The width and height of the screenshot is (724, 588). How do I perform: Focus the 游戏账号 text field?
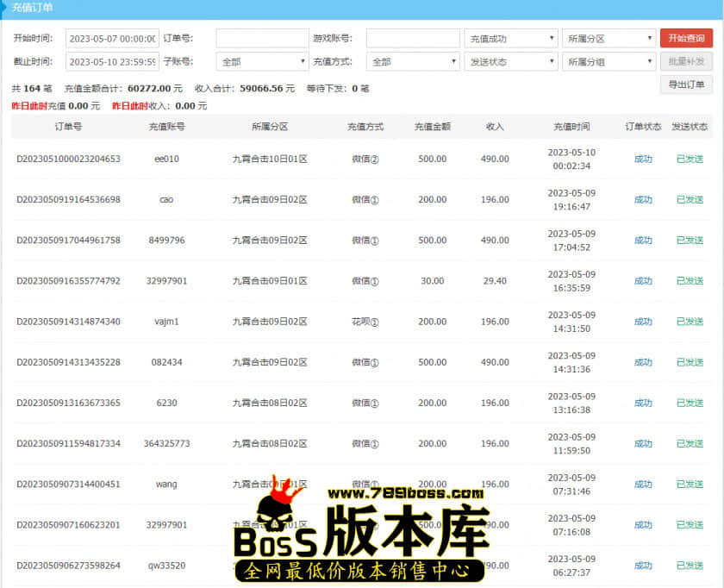point(413,39)
